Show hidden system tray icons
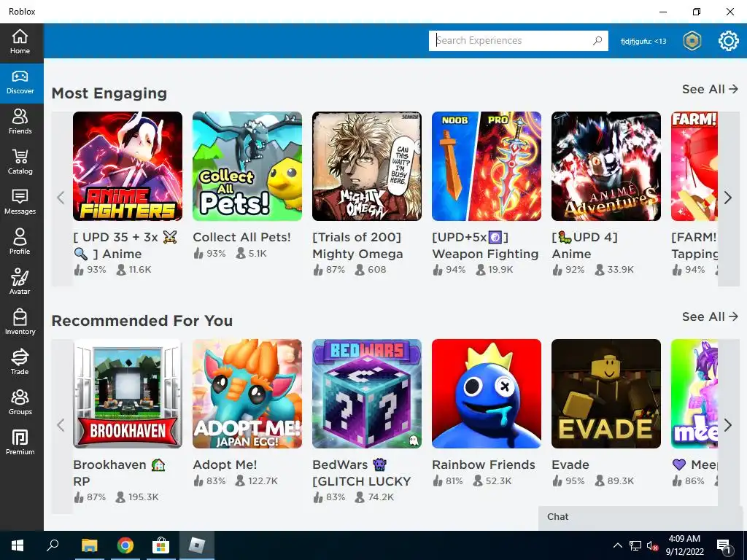The width and height of the screenshot is (747, 560). click(x=617, y=545)
